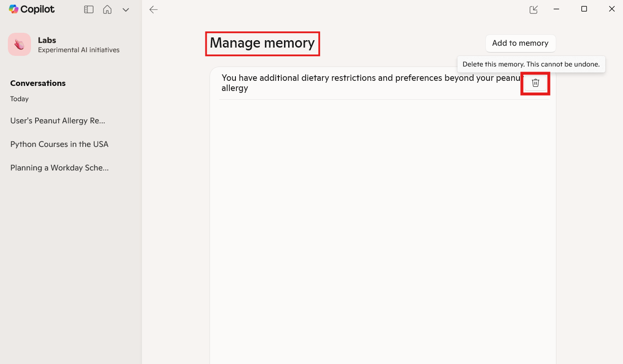Click the back arrow above Manage memory

[x=153, y=9]
